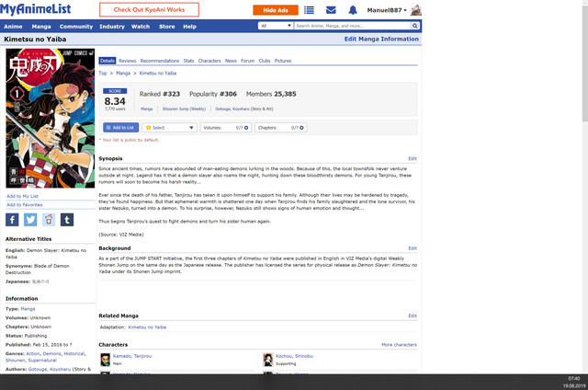Expand the search category 'All' dropdown
Viewport: 588px width, 390px height.
pos(276,26)
